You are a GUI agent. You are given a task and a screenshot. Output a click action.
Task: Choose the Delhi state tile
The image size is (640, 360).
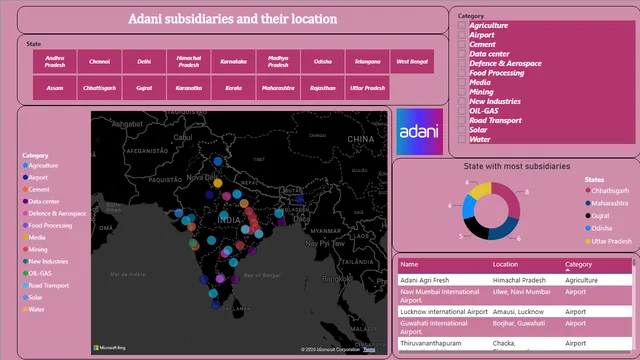click(144, 62)
